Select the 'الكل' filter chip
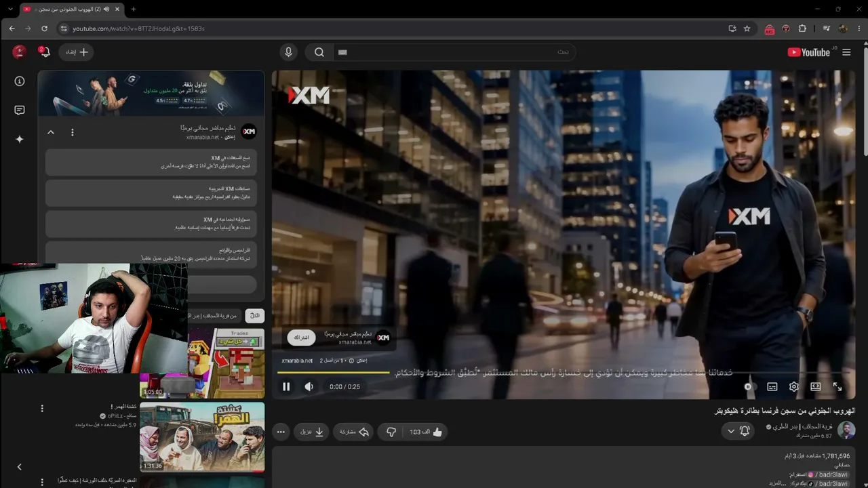Image resolution: width=868 pixels, height=488 pixels. click(x=255, y=316)
